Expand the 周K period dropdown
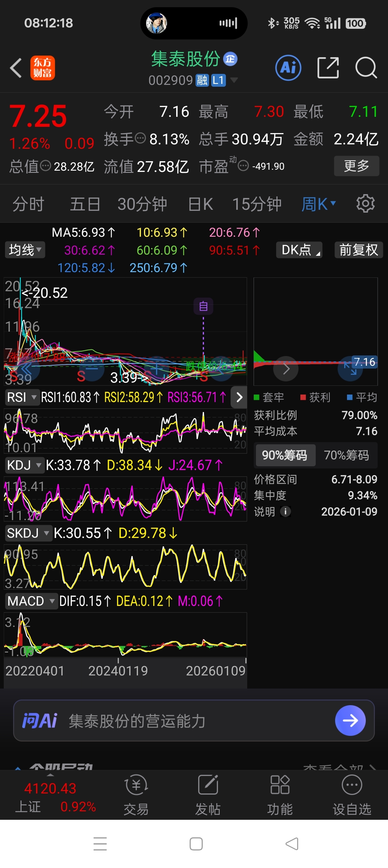This screenshot has width=388, height=868. click(x=319, y=204)
